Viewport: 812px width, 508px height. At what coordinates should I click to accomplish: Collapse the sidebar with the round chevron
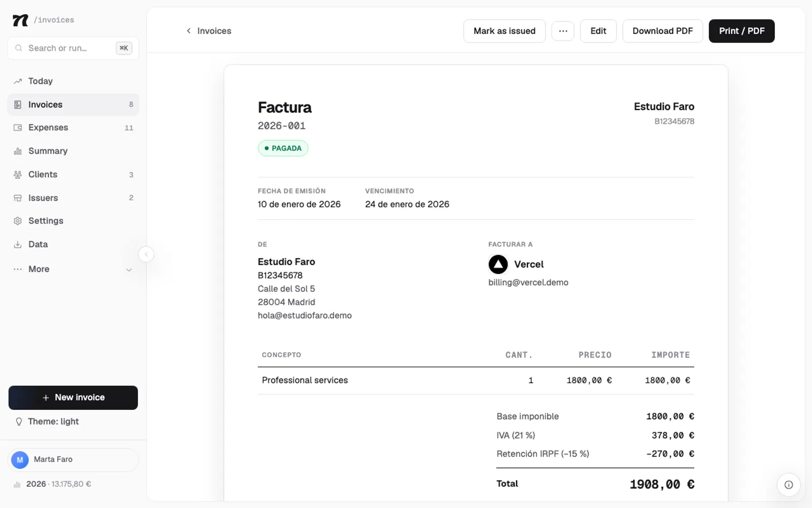point(146,254)
